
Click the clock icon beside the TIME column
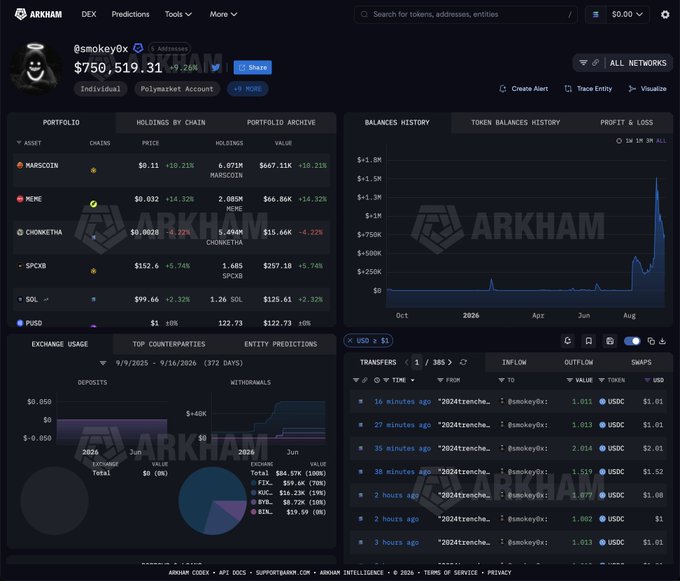377,380
